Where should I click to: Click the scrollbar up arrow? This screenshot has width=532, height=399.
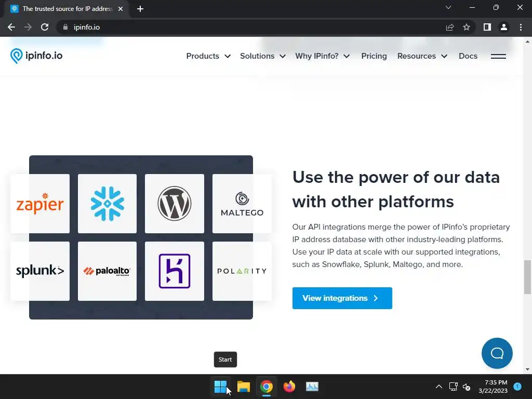[x=528, y=42]
